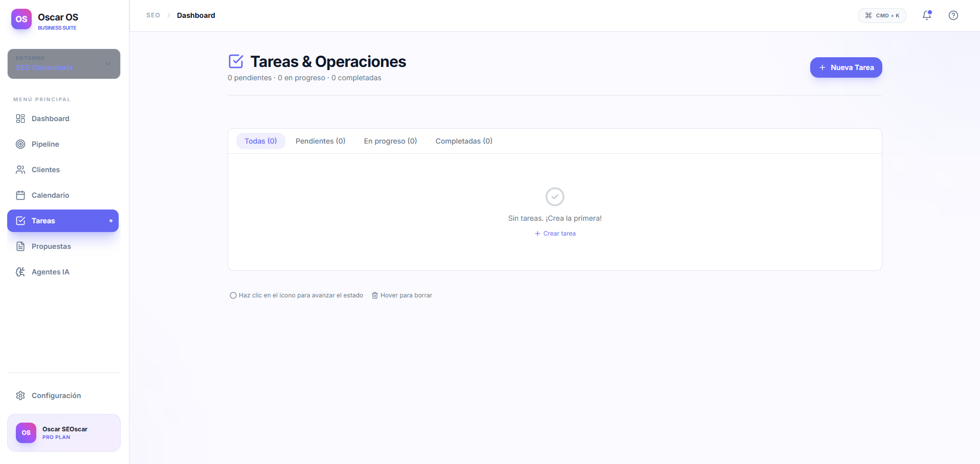This screenshot has width=980, height=464.
Task: Open the help question mark icon
Action: coord(953,16)
